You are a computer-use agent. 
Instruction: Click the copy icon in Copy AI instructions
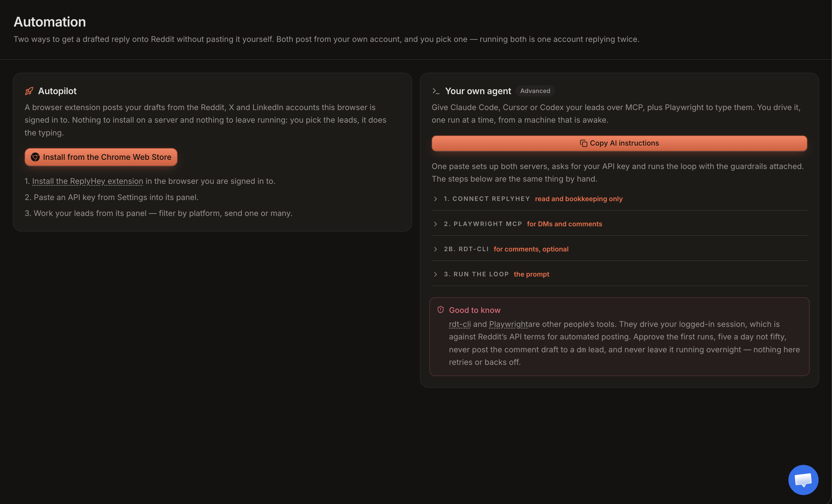pyautogui.click(x=583, y=143)
